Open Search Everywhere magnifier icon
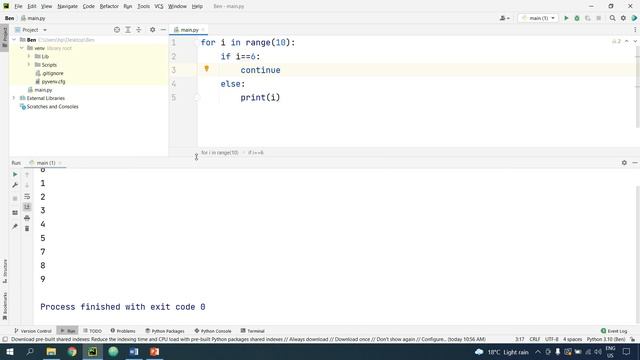This screenshot has height=360, width=640. (x=612, y=18)
